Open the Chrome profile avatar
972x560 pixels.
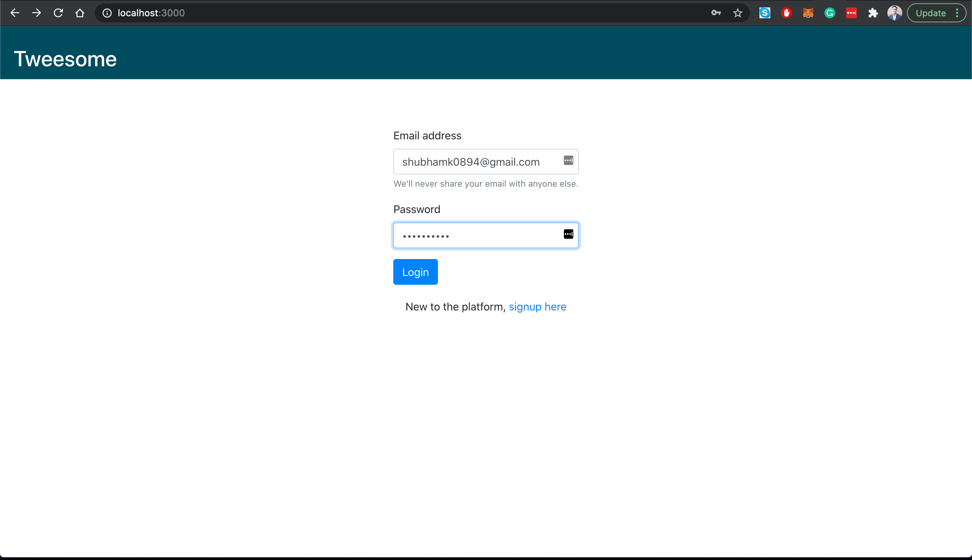[894, 13]
